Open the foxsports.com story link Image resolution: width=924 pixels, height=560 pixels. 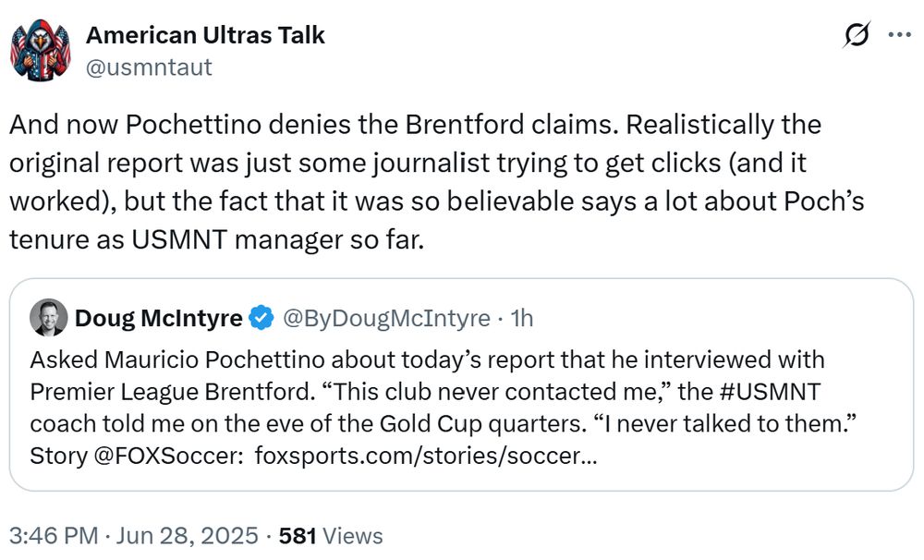[426, 456]
